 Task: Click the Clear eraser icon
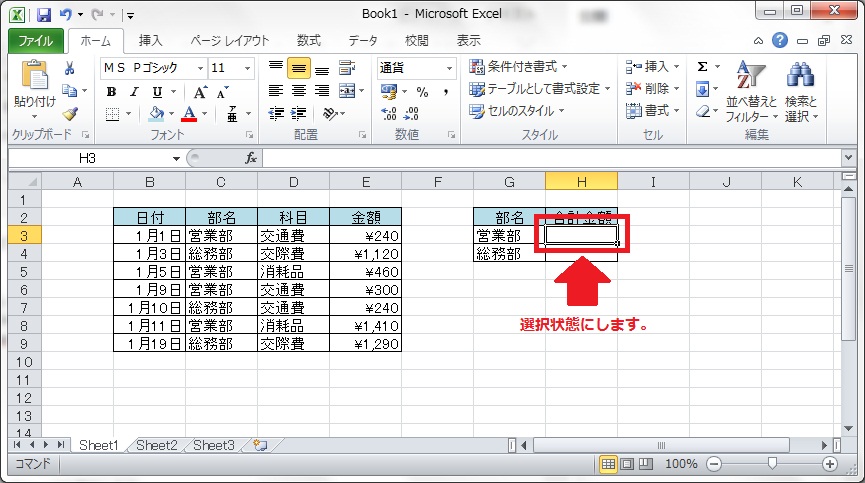click(x=703, y=111)
